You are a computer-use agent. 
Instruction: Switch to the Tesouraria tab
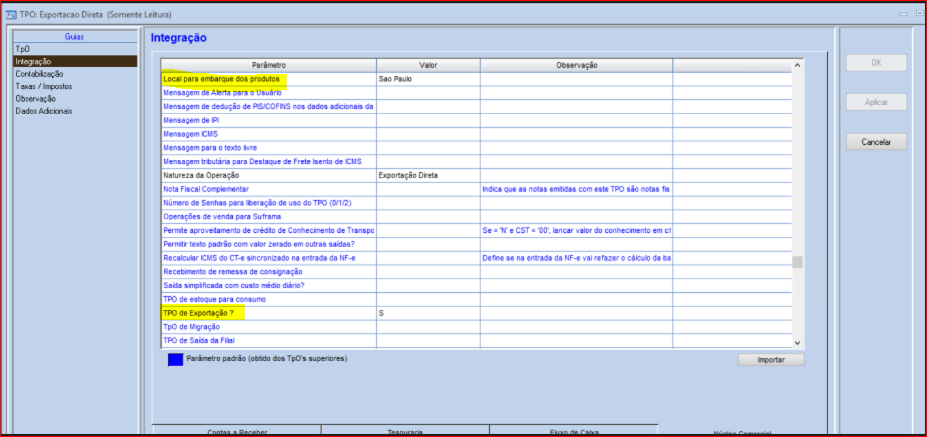click(405, 431)
